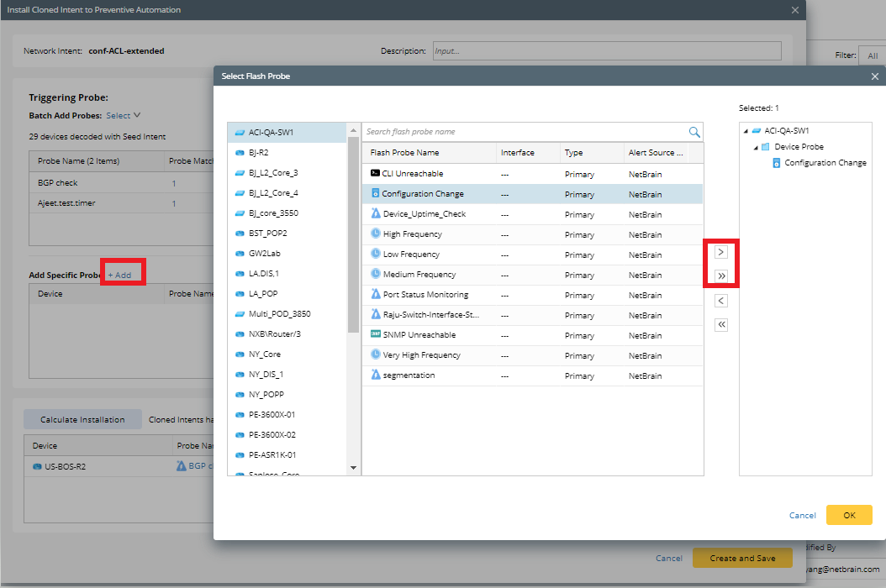Select Multi_POD_3850 in the device list

(x=287, y=313)
